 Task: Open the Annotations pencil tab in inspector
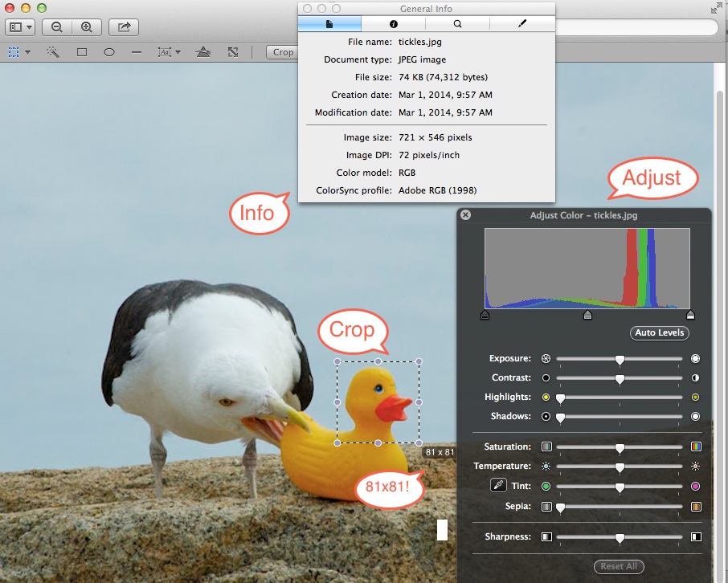coord(521,24)
